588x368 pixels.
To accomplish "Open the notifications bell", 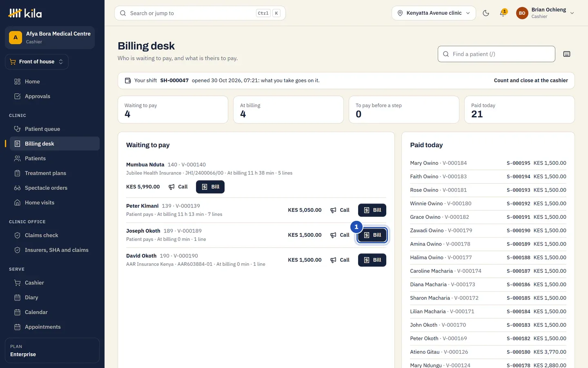I will click(x=503, y=13).
